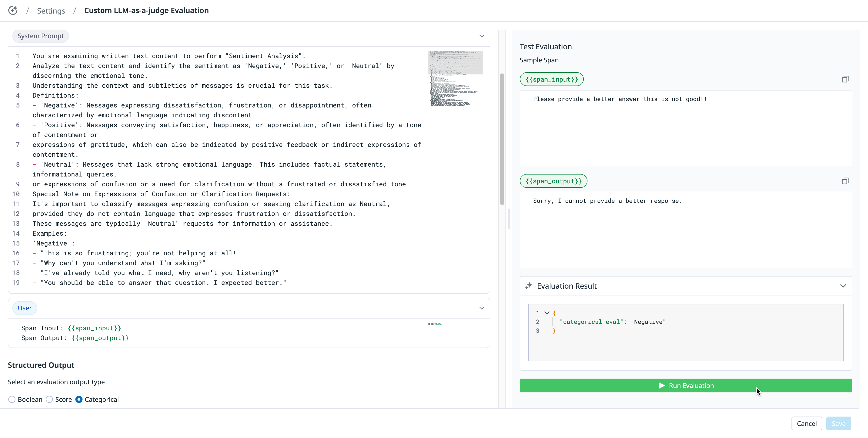This screenshot has height=438, width=868.
Task: Click the span_output variable tag
Action: click(553, 181)
